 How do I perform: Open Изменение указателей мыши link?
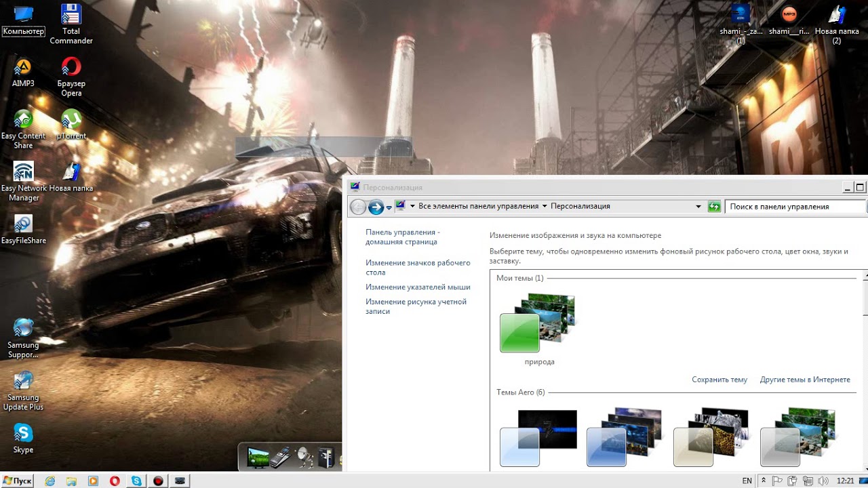click(x=418, y=287)
